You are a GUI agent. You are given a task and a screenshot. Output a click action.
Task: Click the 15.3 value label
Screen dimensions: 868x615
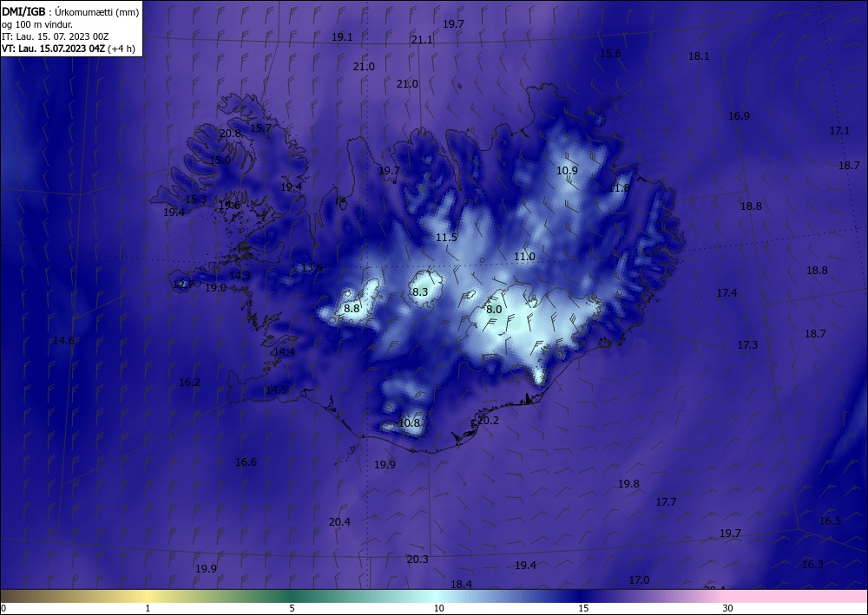(195, 200)
